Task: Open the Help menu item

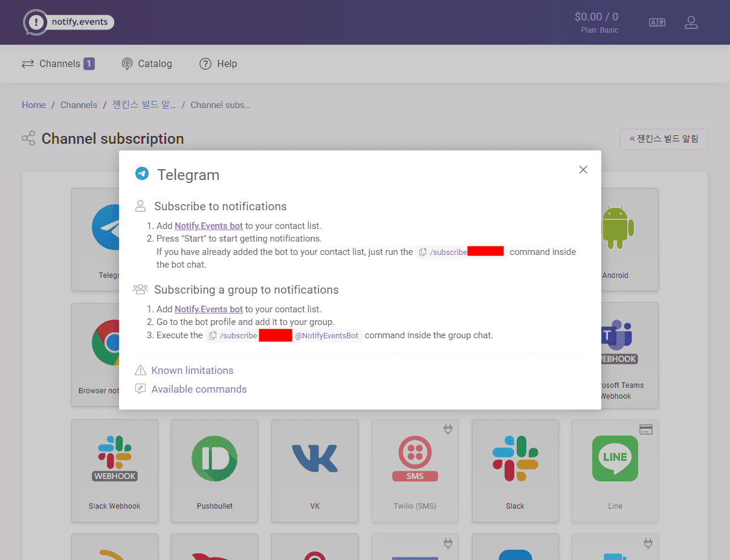Action: [218, 63]
